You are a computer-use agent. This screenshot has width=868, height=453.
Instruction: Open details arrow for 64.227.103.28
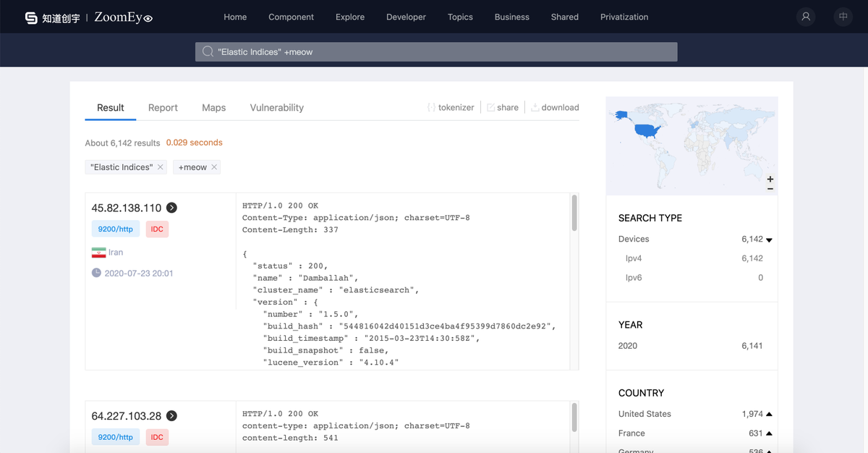(x=171, y=416)
